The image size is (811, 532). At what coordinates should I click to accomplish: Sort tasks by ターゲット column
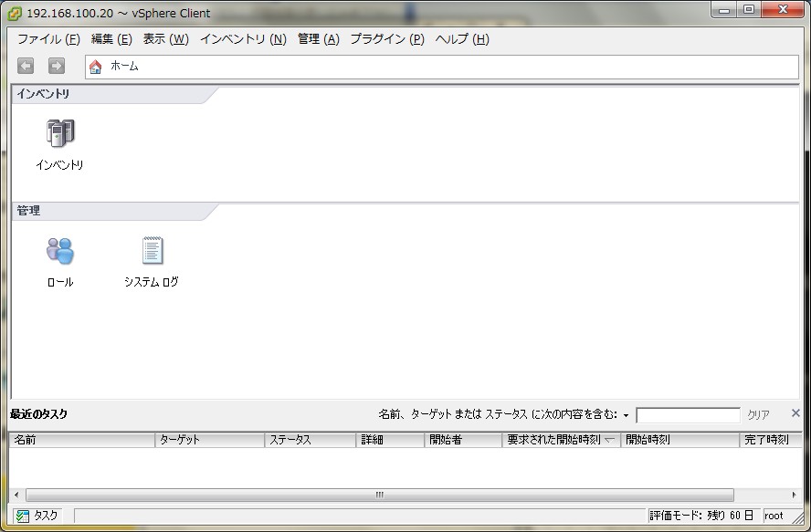click(209, 440)
